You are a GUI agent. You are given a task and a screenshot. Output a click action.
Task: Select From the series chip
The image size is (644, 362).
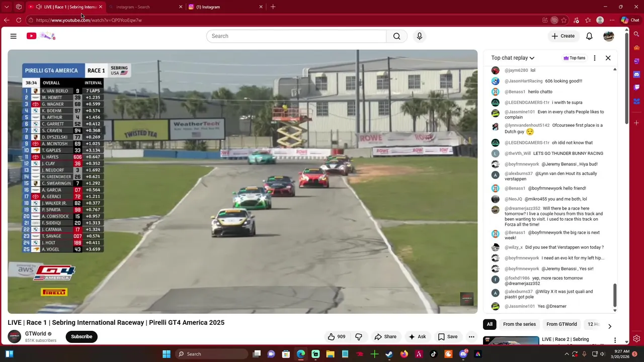tap(519, 324)
